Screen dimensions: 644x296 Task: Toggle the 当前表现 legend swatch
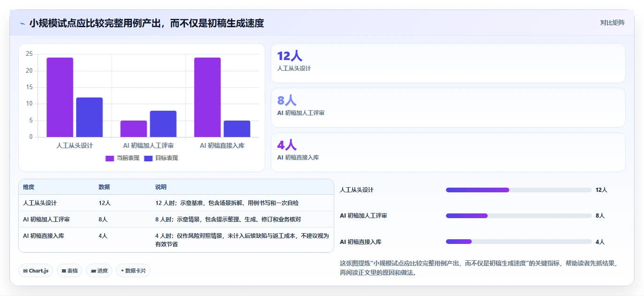[x=110, y=158]
